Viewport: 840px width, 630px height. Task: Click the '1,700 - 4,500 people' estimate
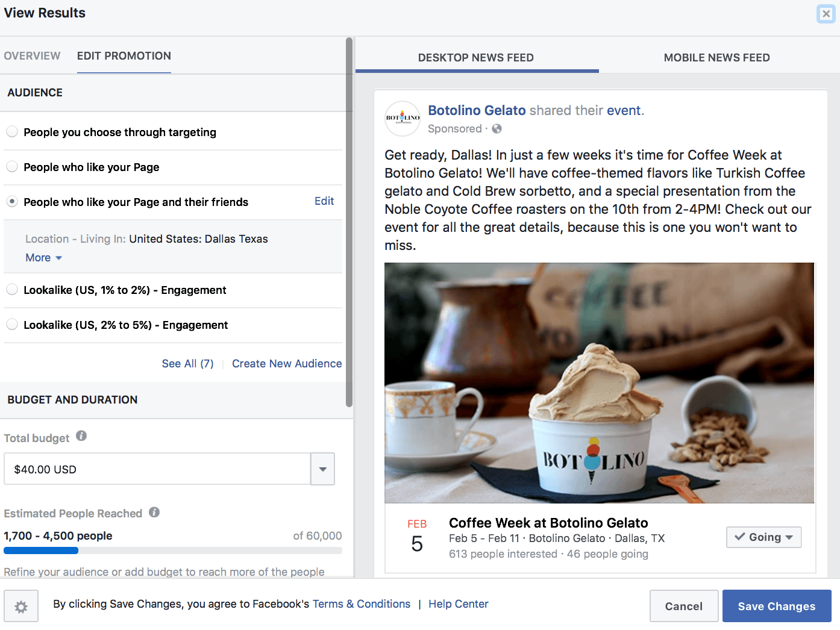[x=58, y=536]
